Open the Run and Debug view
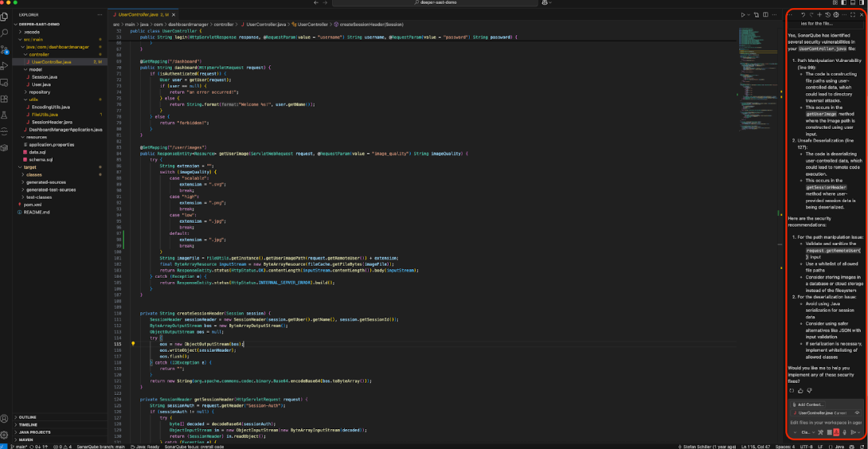 (5, 66)
